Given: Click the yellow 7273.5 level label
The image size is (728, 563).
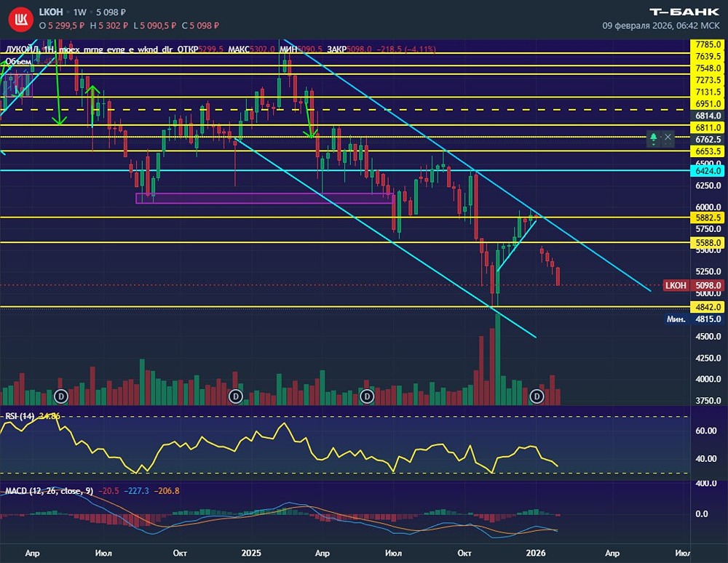Looking at the screenshot, I should click(708, 80).
